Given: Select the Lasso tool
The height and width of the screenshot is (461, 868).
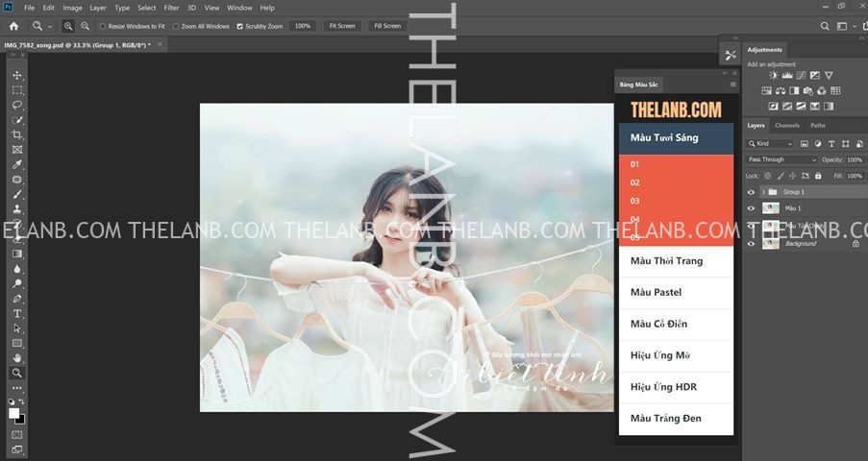Looking at the screenshot, I should (x=17, y=105).
